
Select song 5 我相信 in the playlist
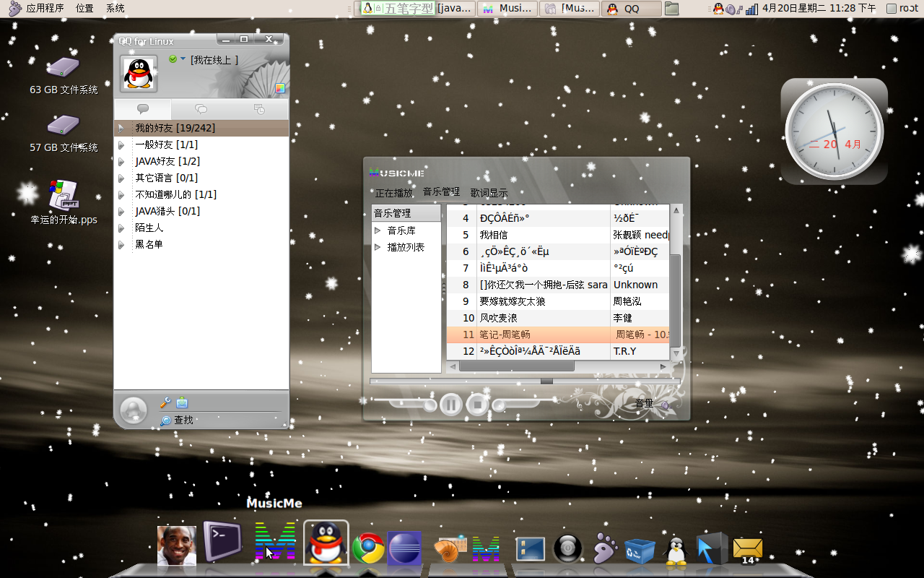[558, 235]
